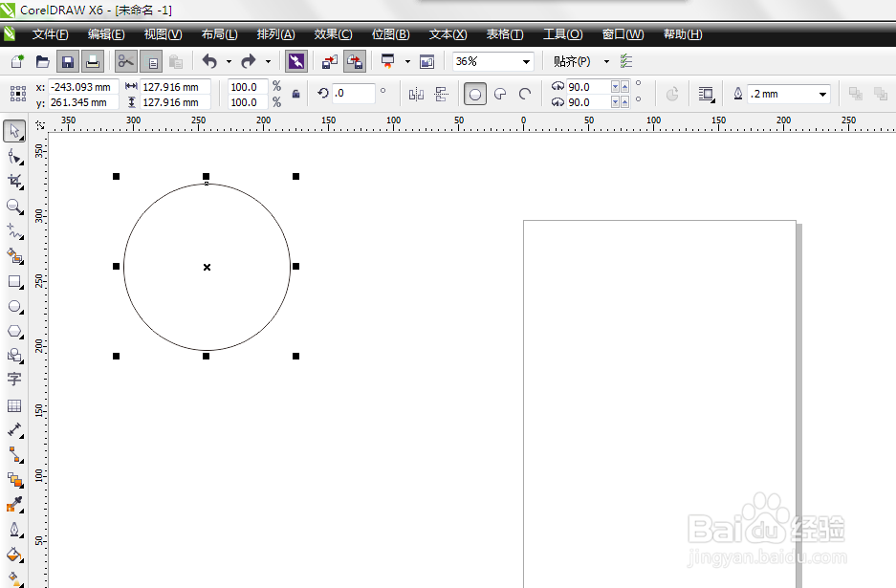
Task: Open the 视图(V) menu
Action: pyautogui.click(x=163, y=34)
